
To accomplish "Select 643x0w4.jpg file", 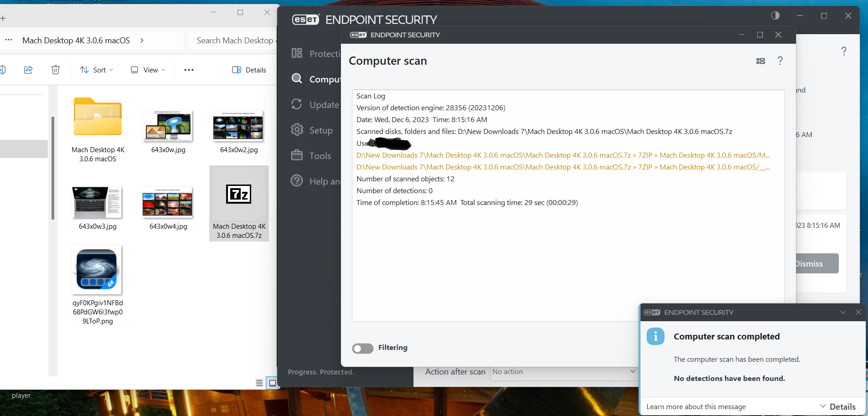I will [168, 207].
